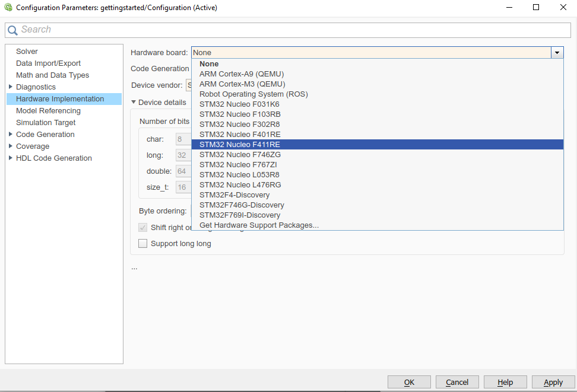Enable Support long long checkbox
The height and width of the screenshot is (392, 577).
[x=143, y=243]
